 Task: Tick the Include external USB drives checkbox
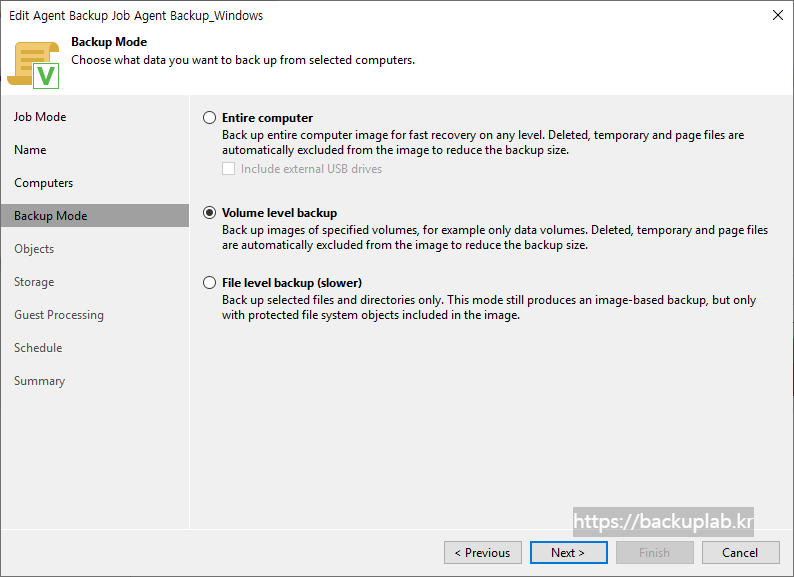[228, 169]
